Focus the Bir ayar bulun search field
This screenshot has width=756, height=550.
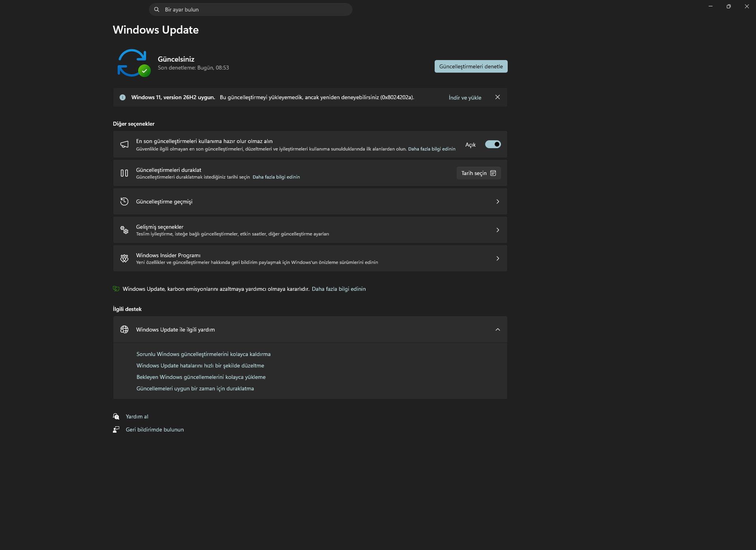click(x=251, y=9)
